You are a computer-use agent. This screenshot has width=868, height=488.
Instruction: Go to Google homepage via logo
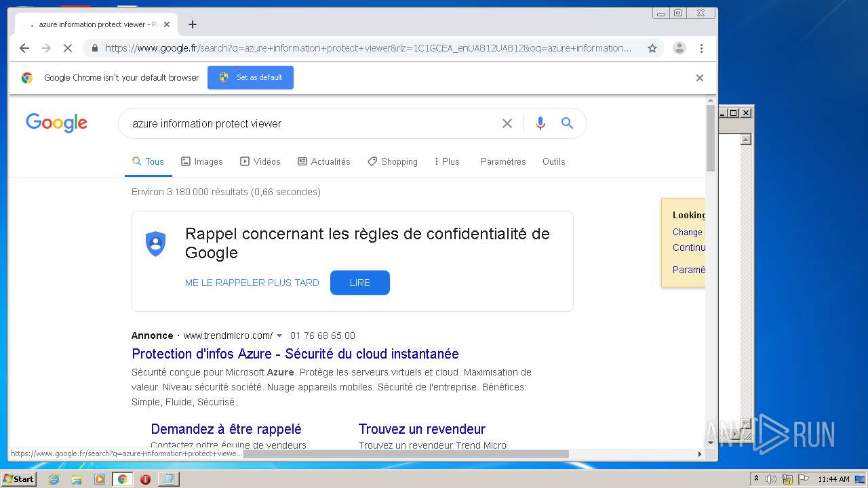[57, 123]
